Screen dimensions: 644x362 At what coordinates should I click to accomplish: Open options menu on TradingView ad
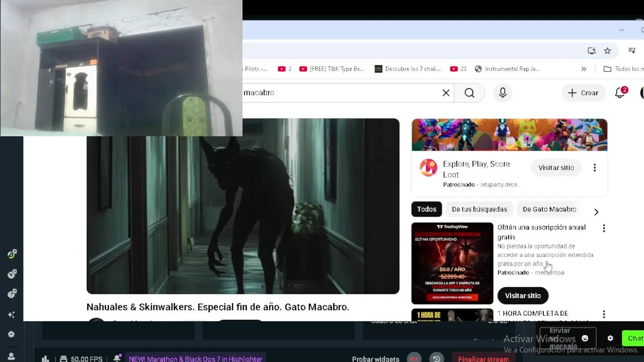tap(604, 228)
